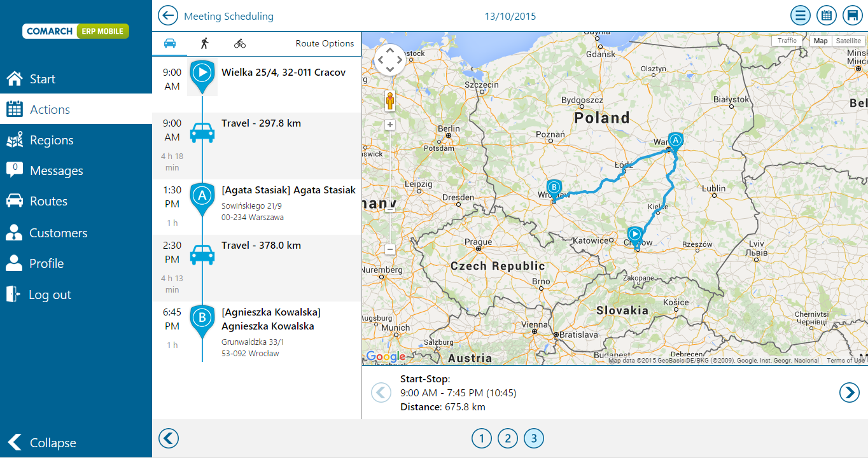
Task: Click the zoom out minus button on map
Action: coord(390,250)
